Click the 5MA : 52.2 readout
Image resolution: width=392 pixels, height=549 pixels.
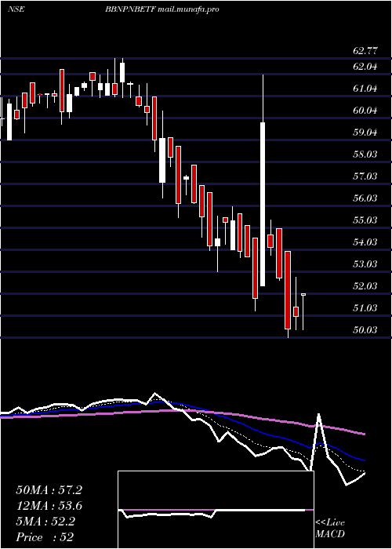45,522
